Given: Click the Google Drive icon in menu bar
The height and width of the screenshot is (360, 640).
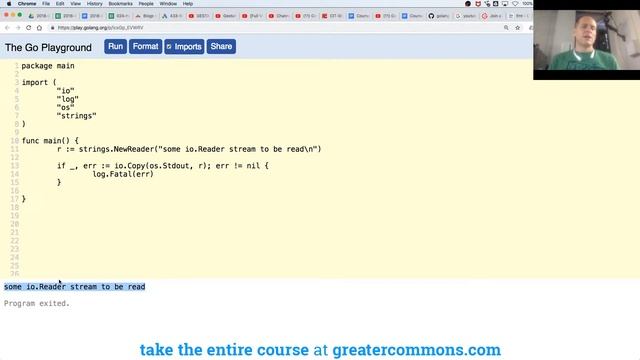Looking at the screenshot, I should pyautogui.click(x=496, y=4).
